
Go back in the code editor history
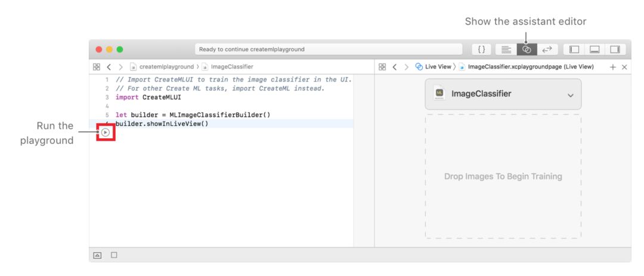(x=109, y=67)
